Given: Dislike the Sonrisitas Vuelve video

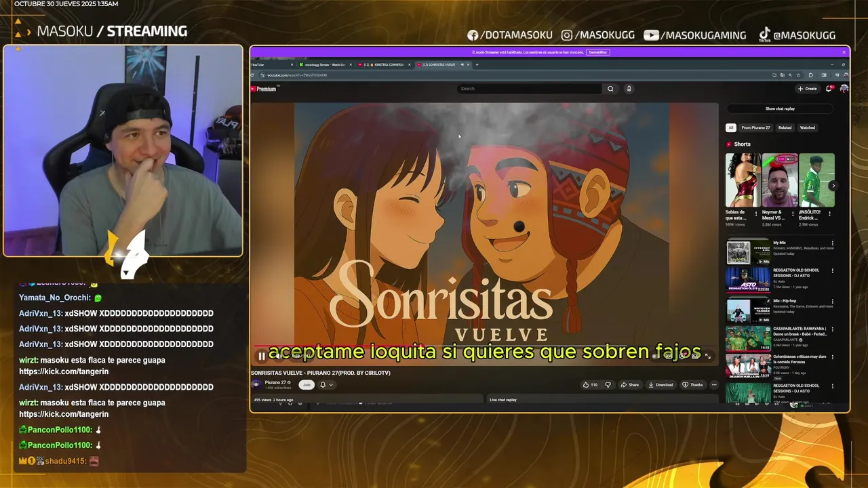Looking at the screenshot, I should click(608, 385).
